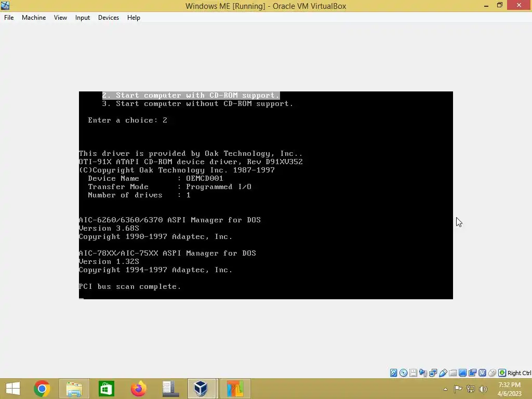Show hidden system tray icons
Viewport: 532px width, 399px height.
(445, 389)
